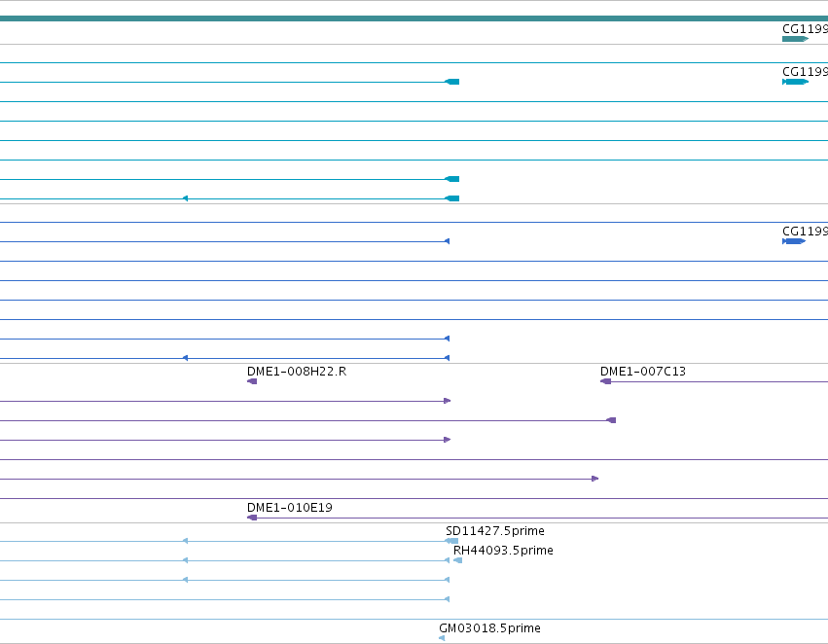Click the purple arrow glyph under DME1-010E19

click(252, 518)
